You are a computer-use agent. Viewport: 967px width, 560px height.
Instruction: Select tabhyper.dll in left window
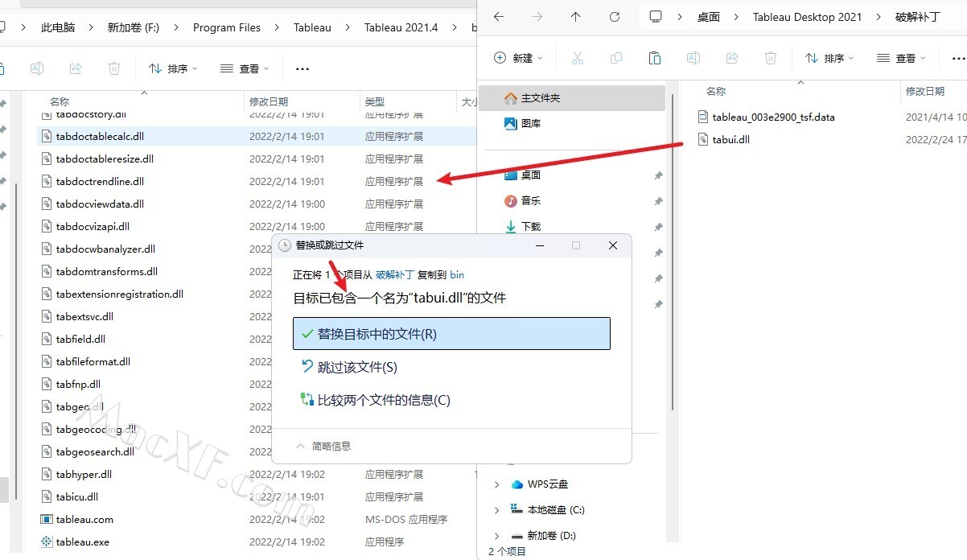pos(84,475)
